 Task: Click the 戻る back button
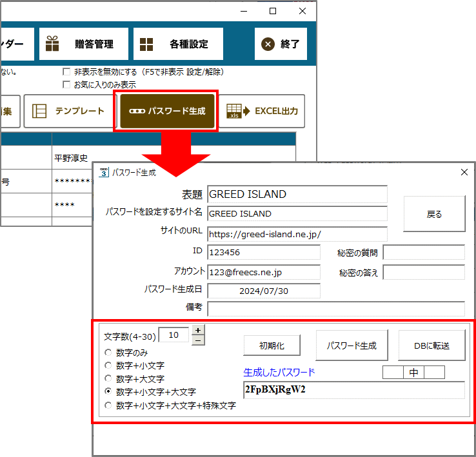tap(435, 214)
